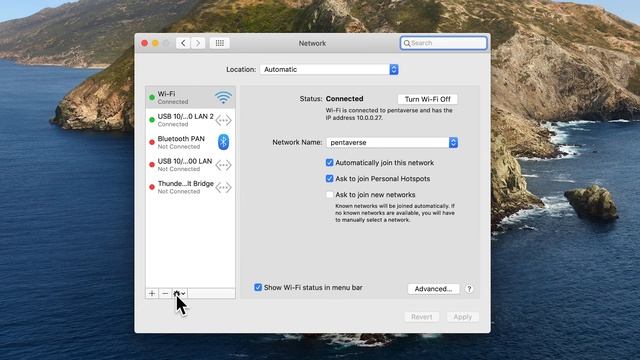
Task: Click the Wi-Fi signal icon in service list
Action: point(223,97)
